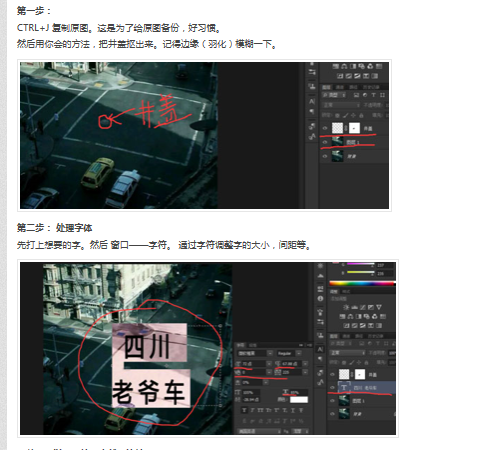The image size is (484, 450).
Task: Switch to the 历史记录 tab in step-one screenshot
Action: pos(371,87)
